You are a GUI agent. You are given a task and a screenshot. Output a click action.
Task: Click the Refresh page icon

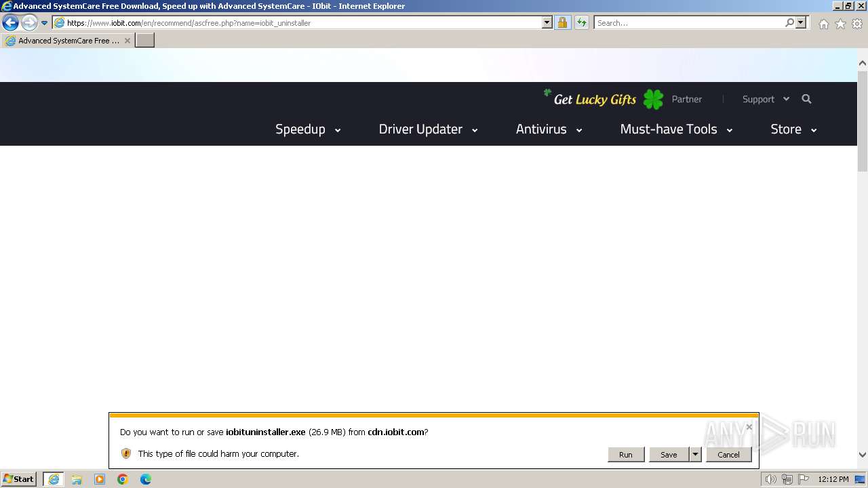point(582,22)
